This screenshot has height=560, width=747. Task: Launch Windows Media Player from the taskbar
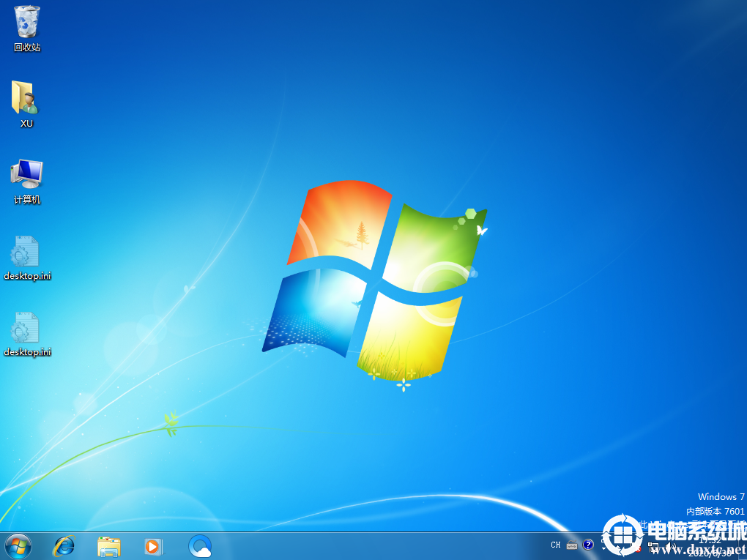pyautogui.click(x=153, y=545)
